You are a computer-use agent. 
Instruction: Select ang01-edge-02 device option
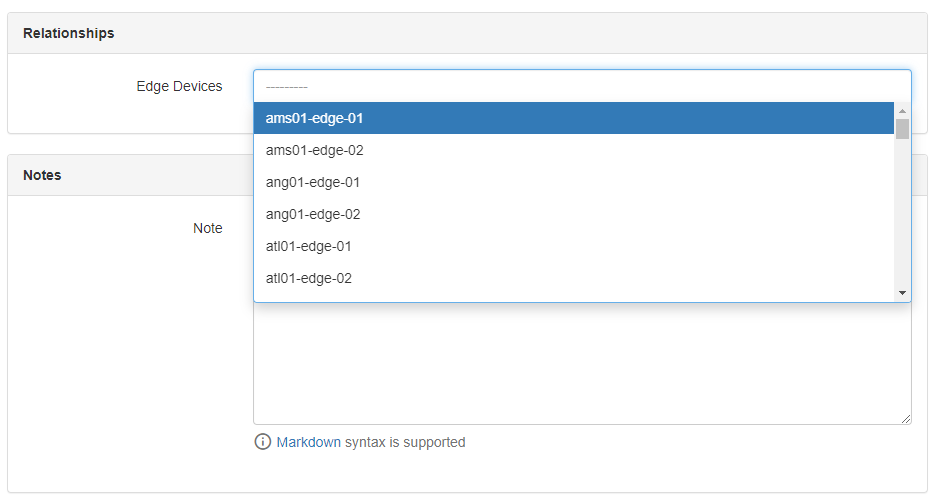coord(313,214)
